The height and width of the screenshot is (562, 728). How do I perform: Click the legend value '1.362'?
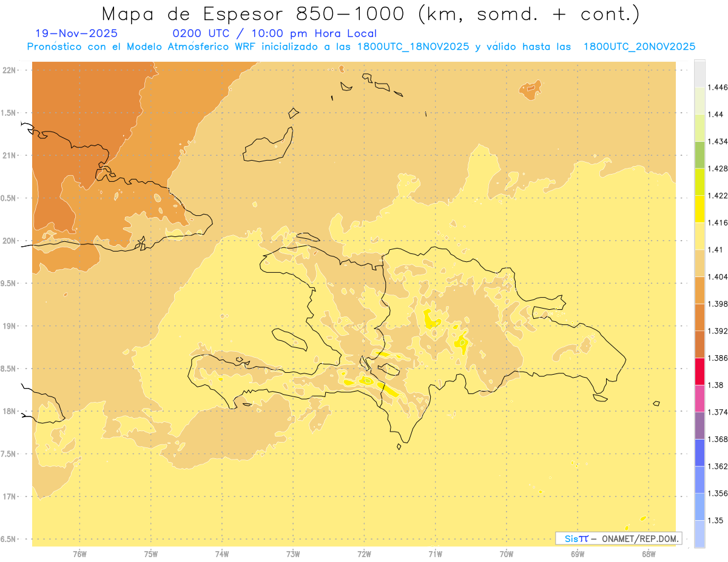718,466
